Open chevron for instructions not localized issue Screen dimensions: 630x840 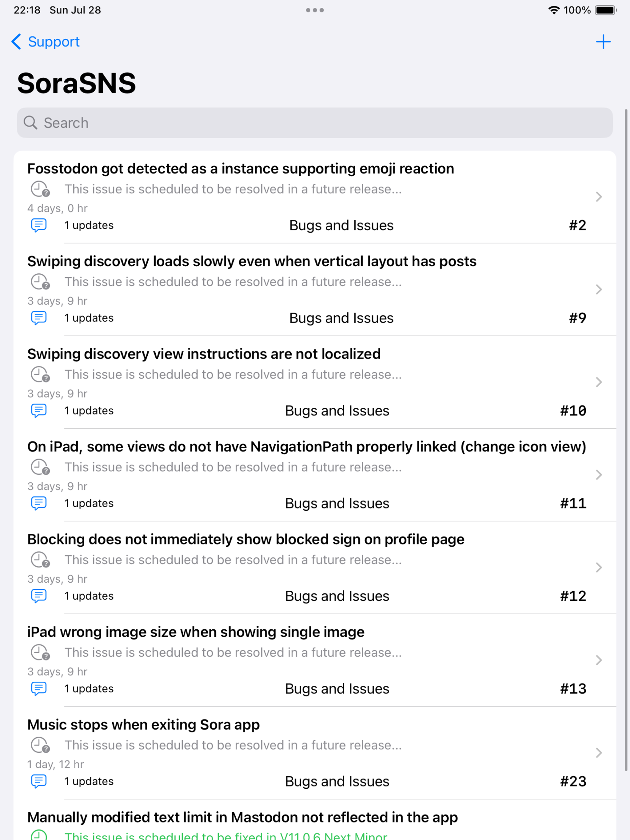pos(599,382)
